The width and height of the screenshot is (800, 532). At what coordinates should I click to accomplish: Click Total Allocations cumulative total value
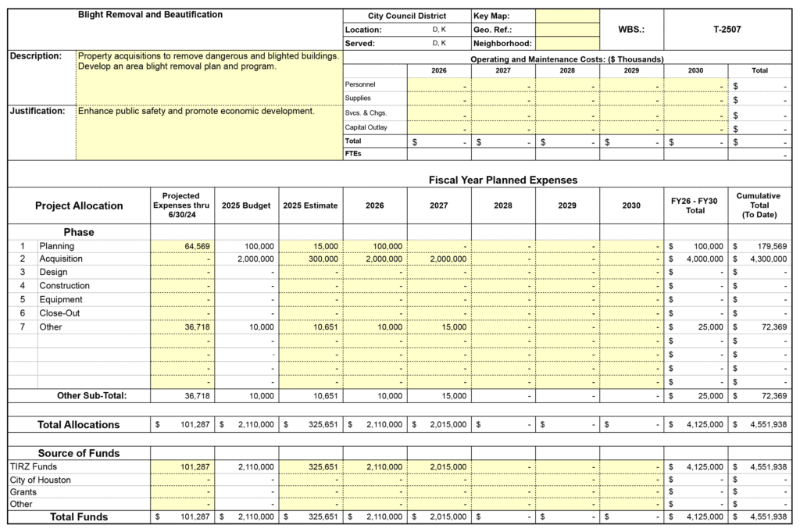tap(760, 425)
